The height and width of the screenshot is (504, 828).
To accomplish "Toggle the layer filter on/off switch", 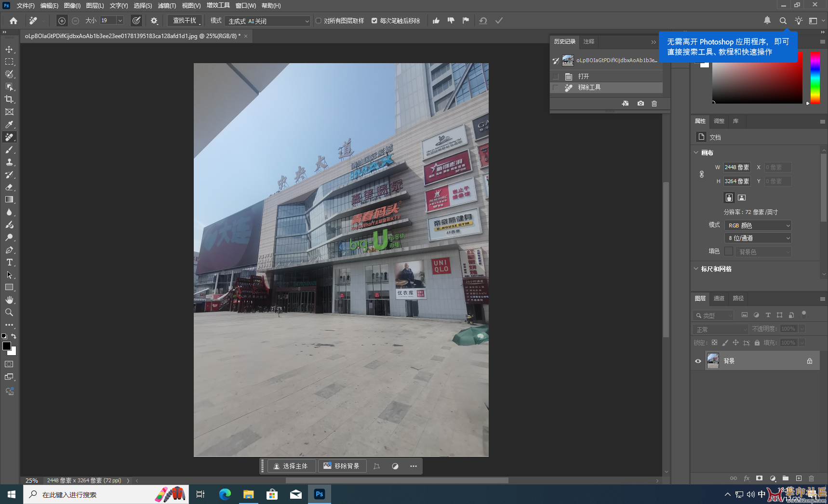I will (803, 314).
